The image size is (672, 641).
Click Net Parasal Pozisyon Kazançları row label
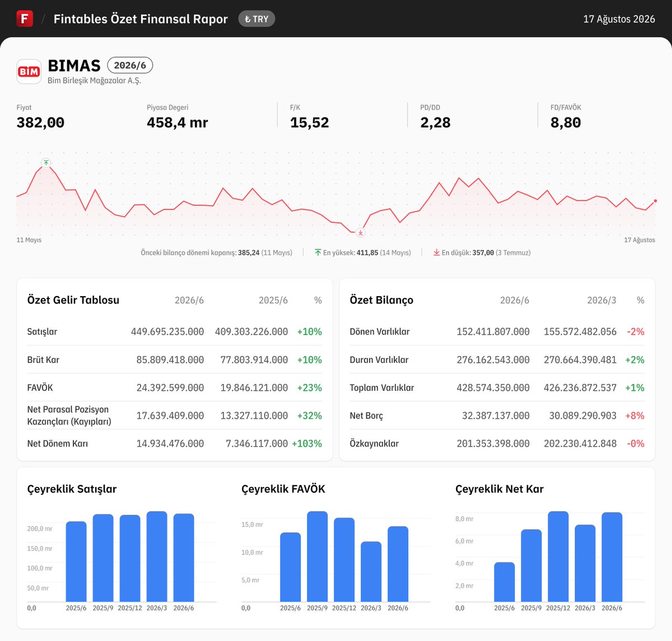click(x=69, y=415)
